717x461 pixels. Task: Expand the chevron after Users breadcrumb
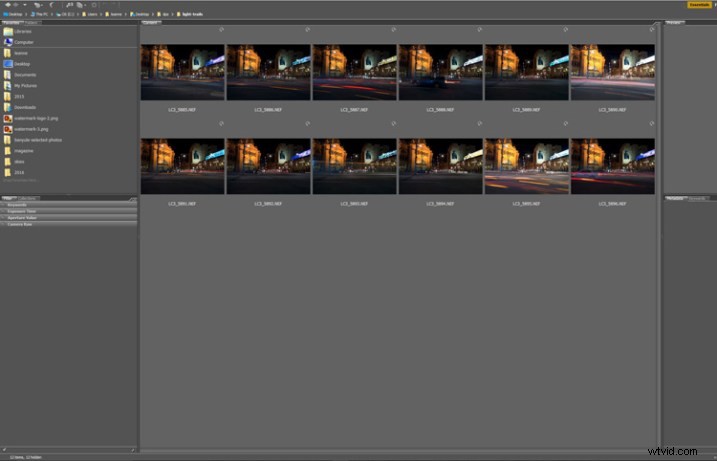(101, 14)
